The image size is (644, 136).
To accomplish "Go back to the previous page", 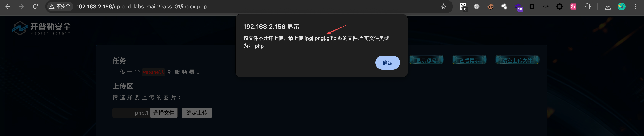I will point(8,7).
